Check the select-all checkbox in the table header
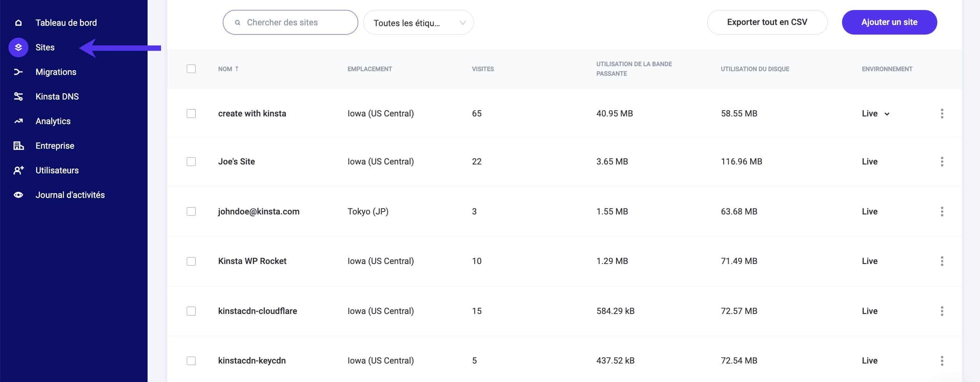The height and width of the screenshot is (382, 980). (x=191, y=68)
